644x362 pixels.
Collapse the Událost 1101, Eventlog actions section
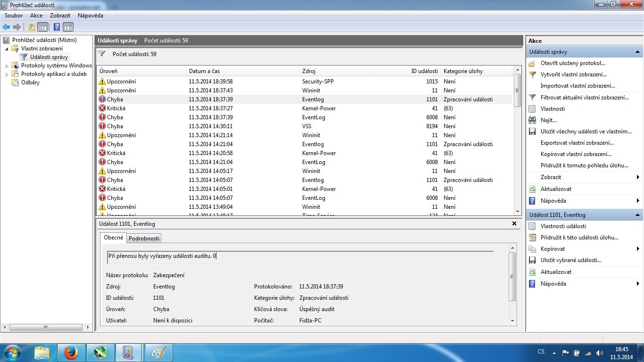[x=638, y=215]
